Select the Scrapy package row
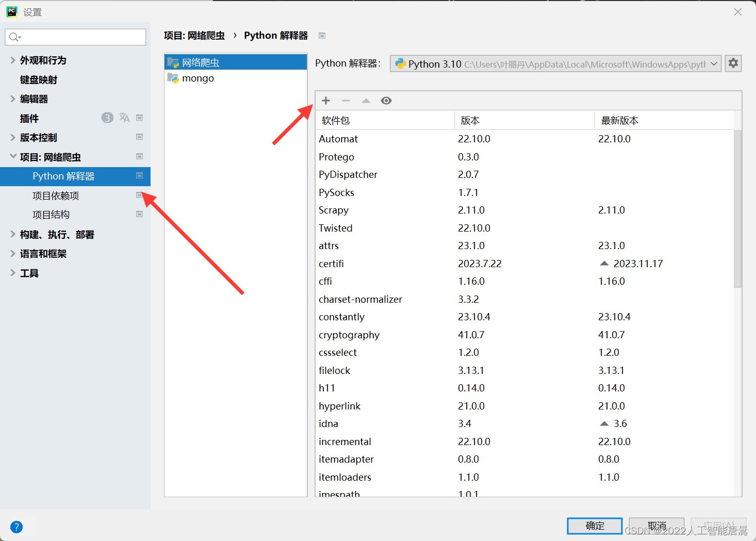Screen dimensions: 756x541 524,210
